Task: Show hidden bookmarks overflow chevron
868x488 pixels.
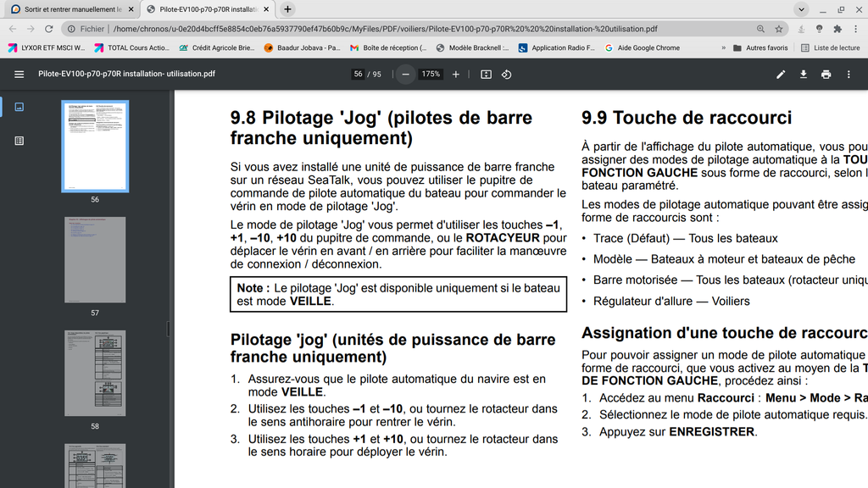Action: pos(724,48)
